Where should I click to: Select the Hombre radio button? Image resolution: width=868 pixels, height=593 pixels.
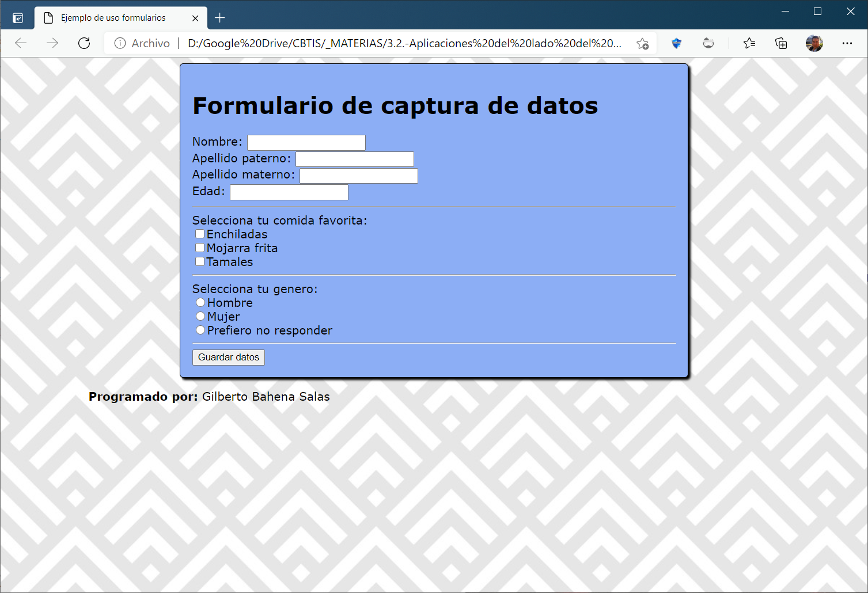click(200, 302)
